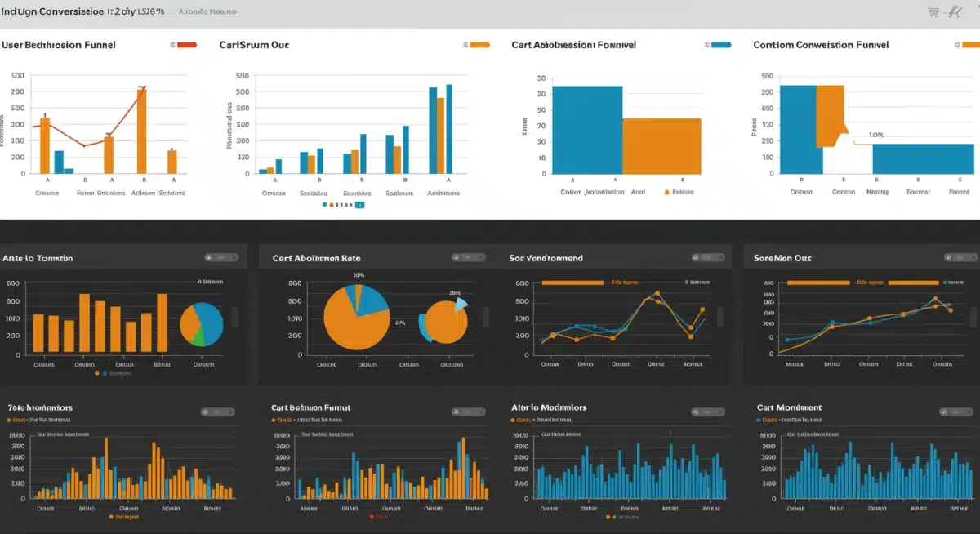The image size is (980, 534).
Task: Click the first pagination dot under CartSrum Que chart
Action: pyautogui.click(x=324, y=204)
